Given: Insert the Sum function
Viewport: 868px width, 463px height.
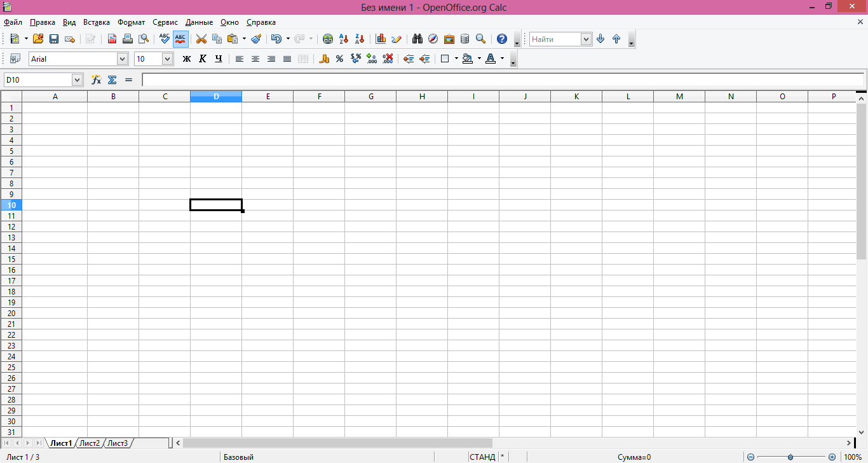Looking at the screenshot, I should click(x=112, y=79).
